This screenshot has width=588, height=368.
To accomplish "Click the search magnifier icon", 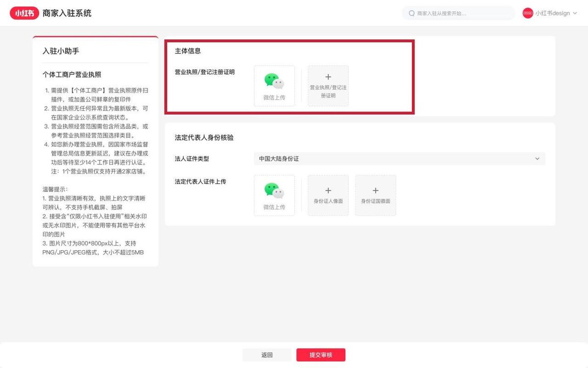I will point(412,13).
